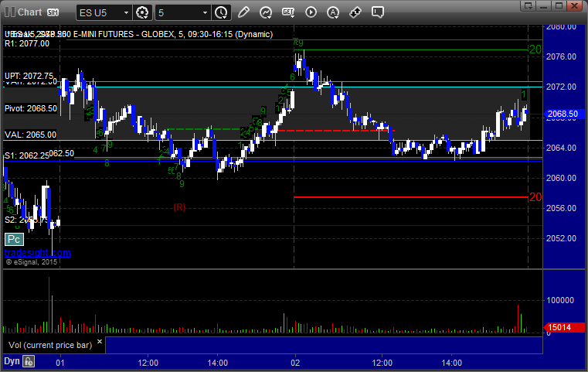588x372 pixels.
Task: Close the chart window
Action: tap(575, 5)
